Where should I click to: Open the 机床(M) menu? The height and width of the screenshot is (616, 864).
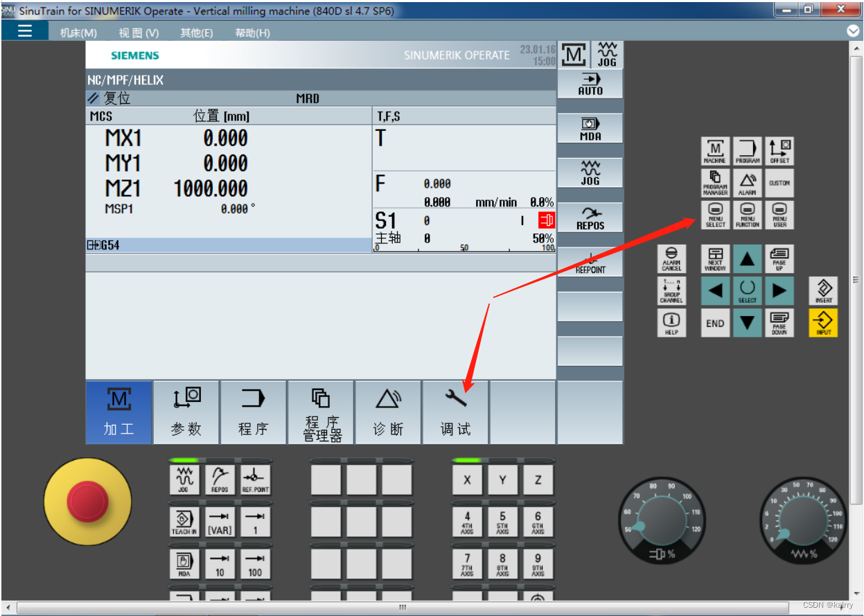point(78,33)
